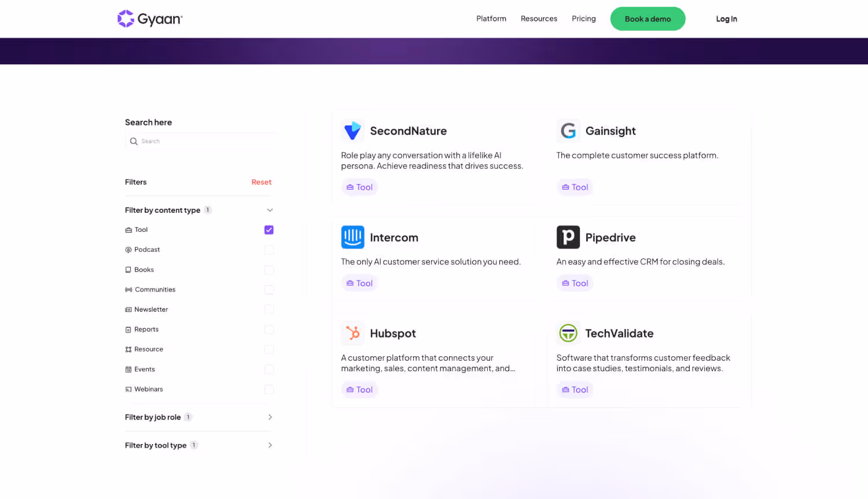Click the Webinars cast icon

pos(128,389)
